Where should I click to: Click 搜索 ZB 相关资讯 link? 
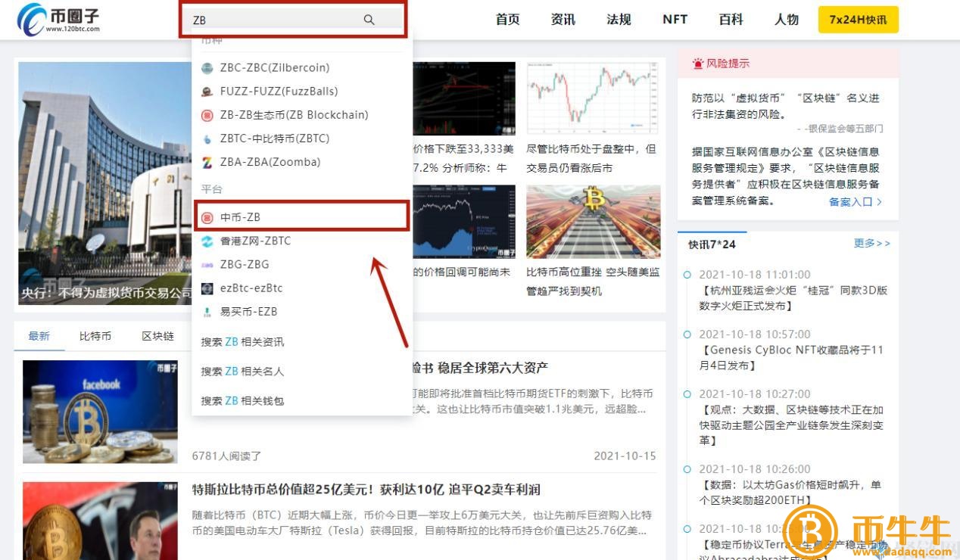tap(242, 342)
